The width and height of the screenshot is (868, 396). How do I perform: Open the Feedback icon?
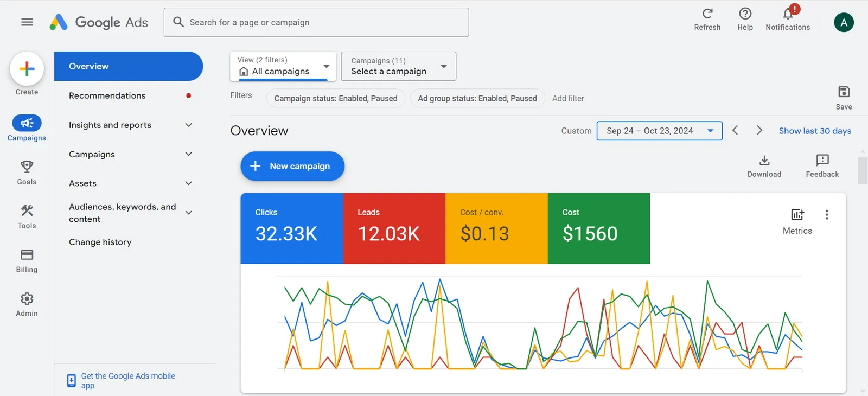[822, 160]
